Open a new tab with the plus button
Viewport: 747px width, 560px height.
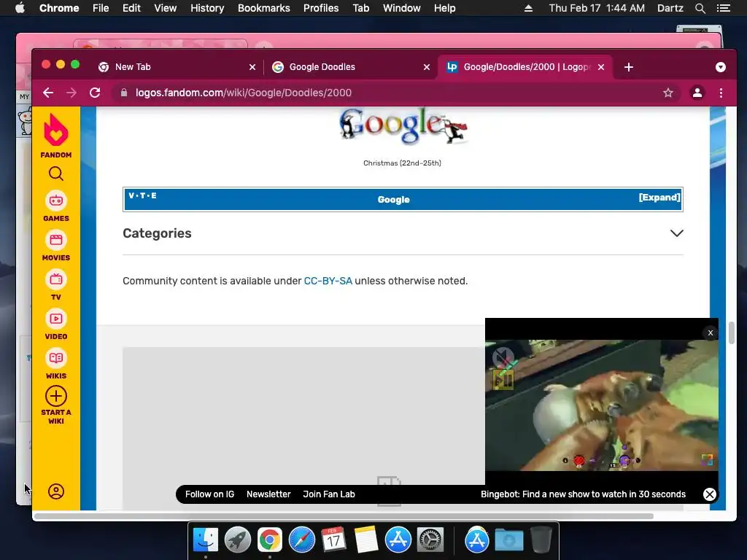(628, 67)
